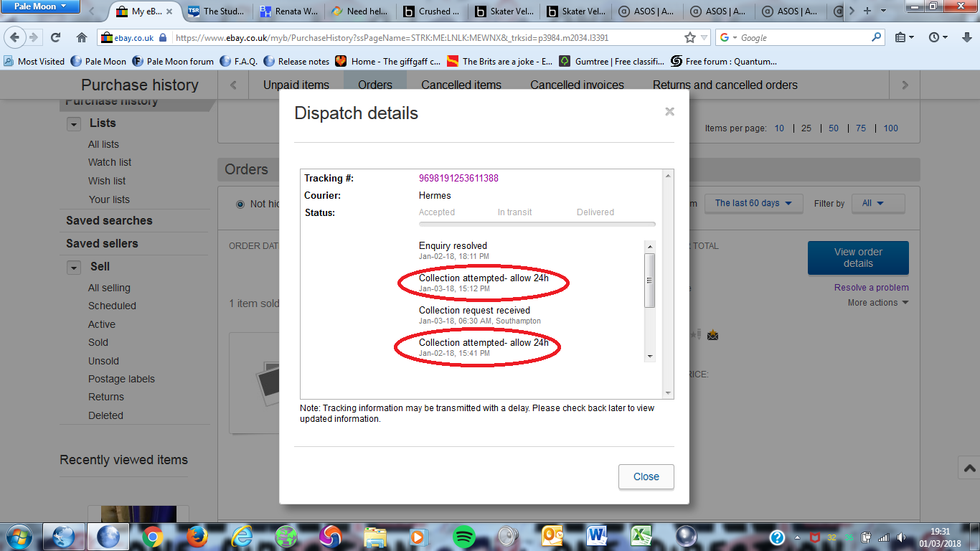Select the Pale Moon home icon

tap(82, 37)
